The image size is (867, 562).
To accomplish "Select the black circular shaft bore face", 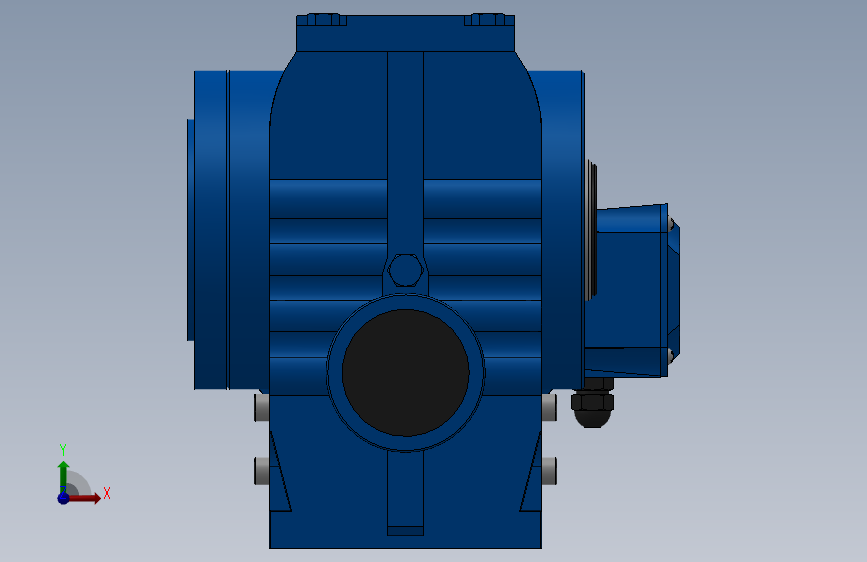I will 406,373.
